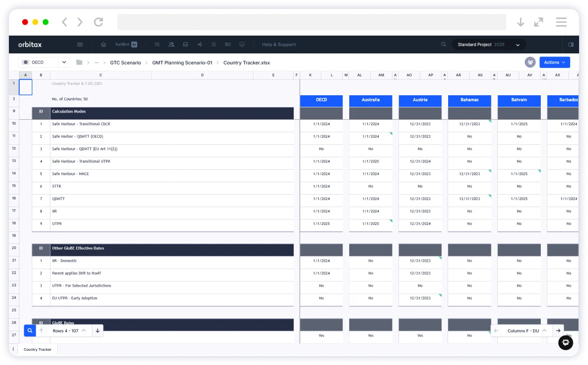Viewport: 588px width, 365px height.
Task: Open XatBot AI assistant
Action: point(126,45)
